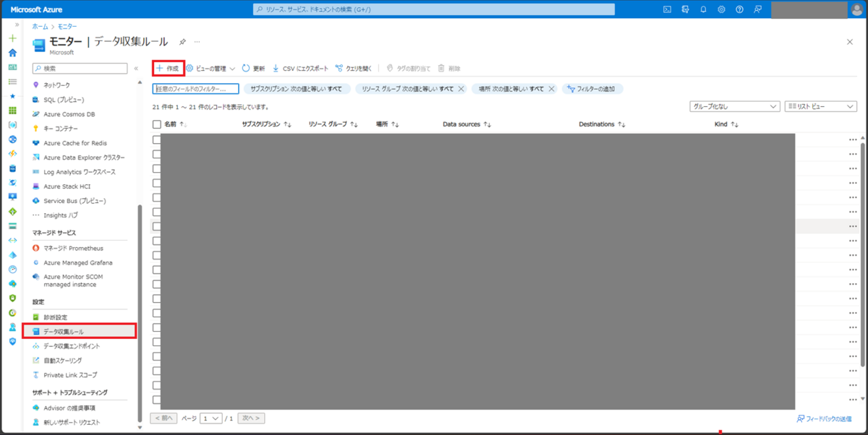
Task: Open the dashboard icon in left rail
Action: click(x=12, y=67)
